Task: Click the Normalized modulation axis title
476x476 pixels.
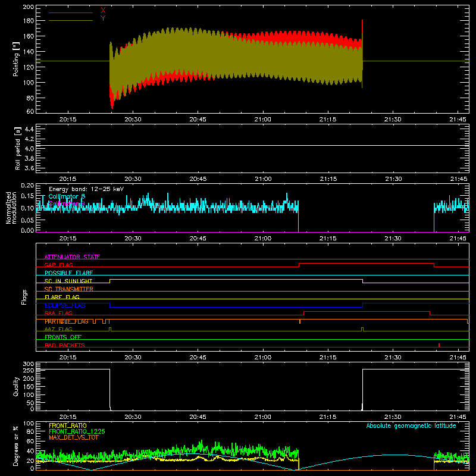Action: point(11,208)
